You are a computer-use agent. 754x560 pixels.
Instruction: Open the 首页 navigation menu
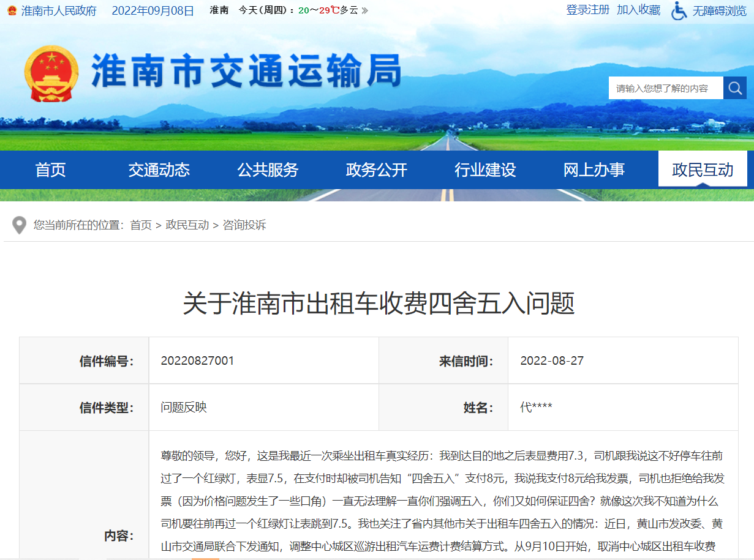[50, 170]
